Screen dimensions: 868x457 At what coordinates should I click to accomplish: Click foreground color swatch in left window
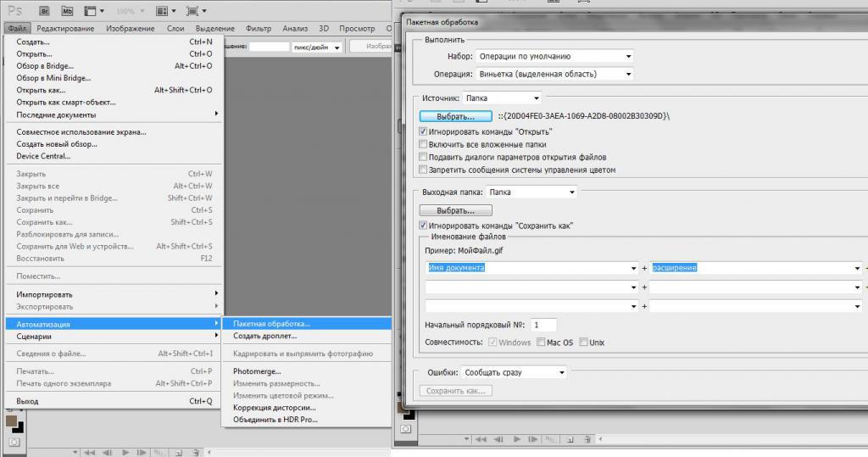tap(10, 421)
